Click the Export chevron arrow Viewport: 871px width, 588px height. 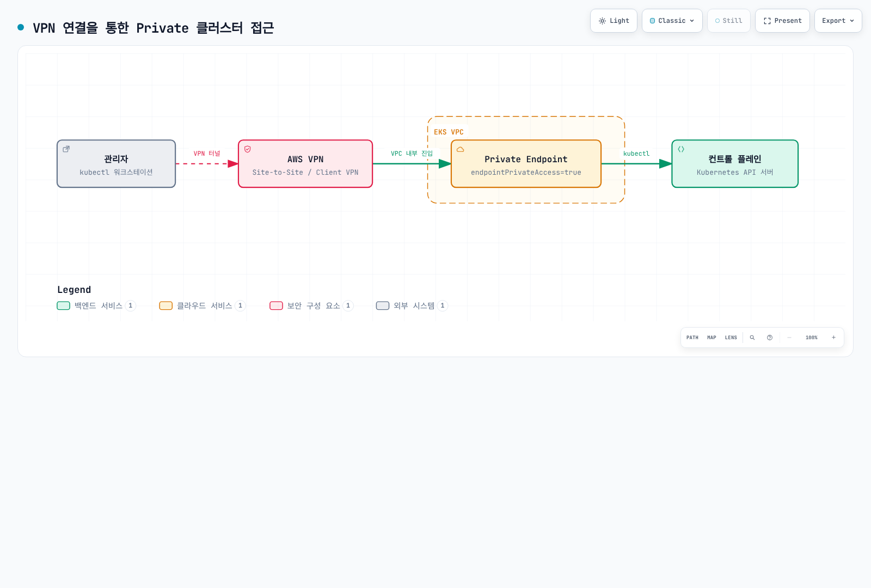point(852,21)
